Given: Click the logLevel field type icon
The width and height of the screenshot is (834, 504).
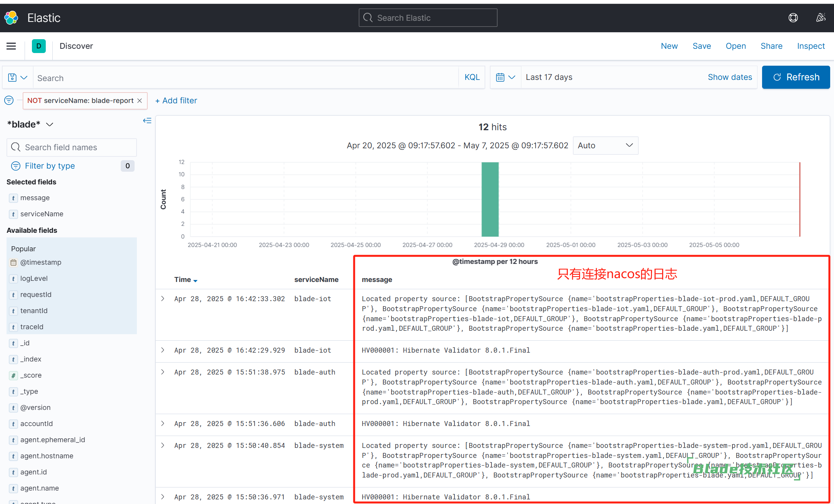Looking at the screenshot, I should coord(13,279).
